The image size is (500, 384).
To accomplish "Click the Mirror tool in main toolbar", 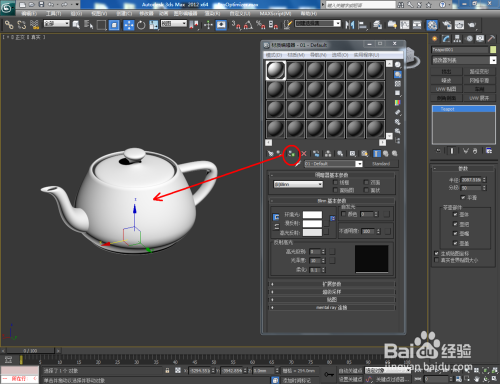I will (x=350, y=25).
